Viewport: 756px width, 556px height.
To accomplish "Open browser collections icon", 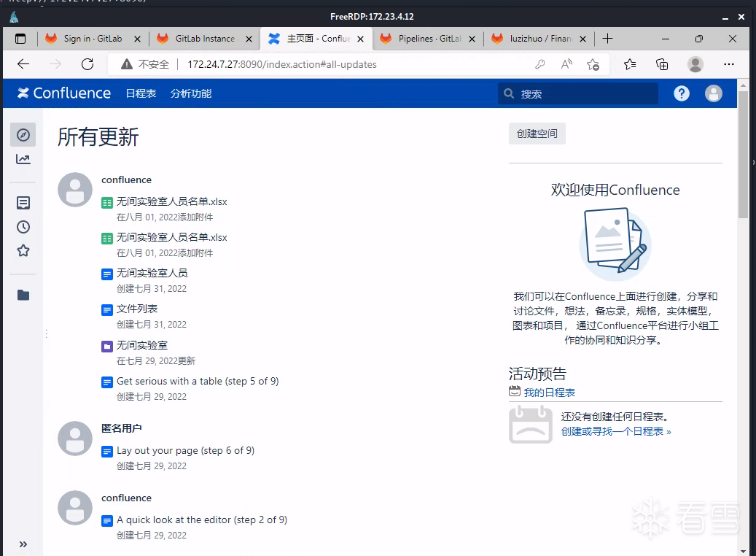I will 662,64.
